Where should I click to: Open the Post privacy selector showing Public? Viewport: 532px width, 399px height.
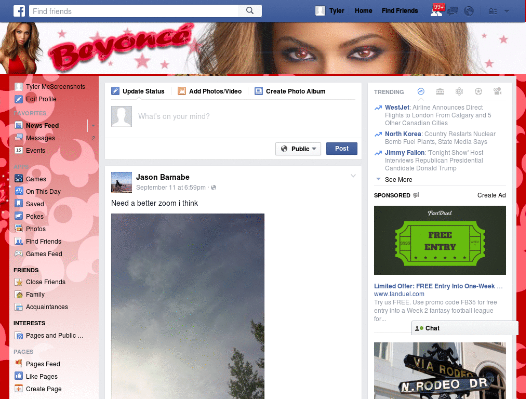coord(298,149)
